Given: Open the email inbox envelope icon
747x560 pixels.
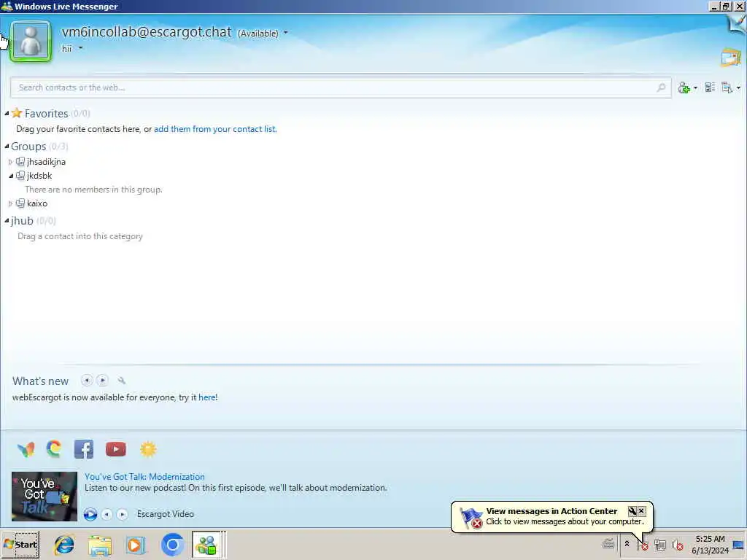Looking at the screenshot, I should point(731,57).
